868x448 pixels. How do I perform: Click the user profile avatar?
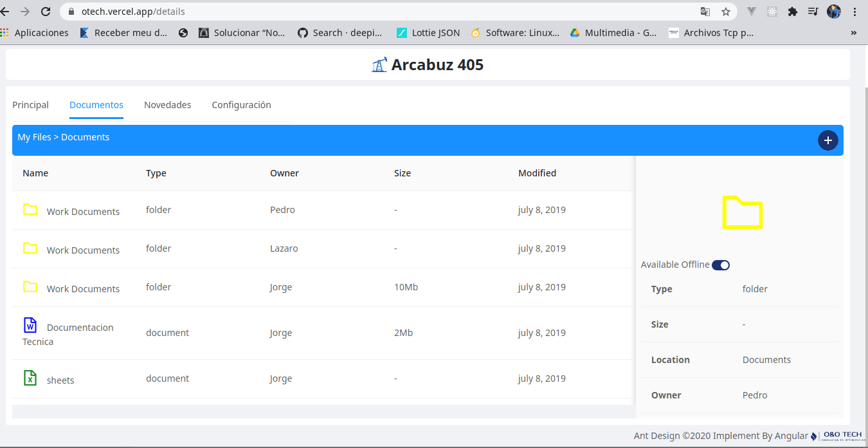(834, 12)
